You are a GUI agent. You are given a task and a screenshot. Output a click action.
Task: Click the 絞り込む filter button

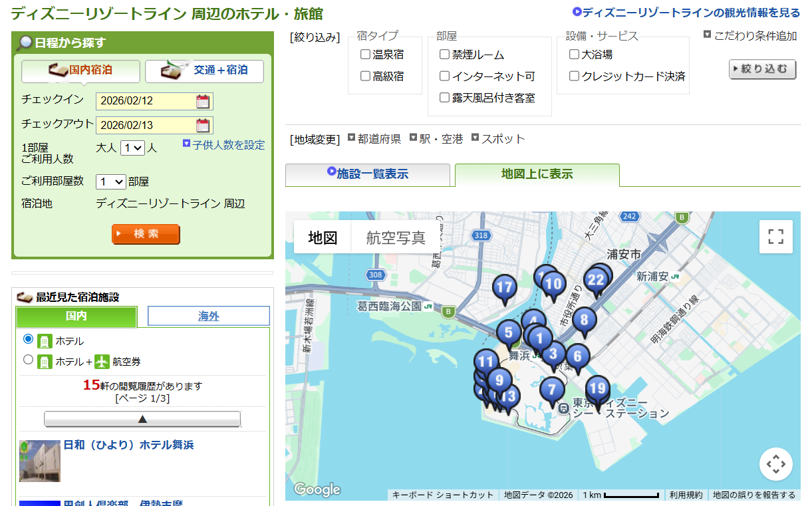(x=762, y=68)
